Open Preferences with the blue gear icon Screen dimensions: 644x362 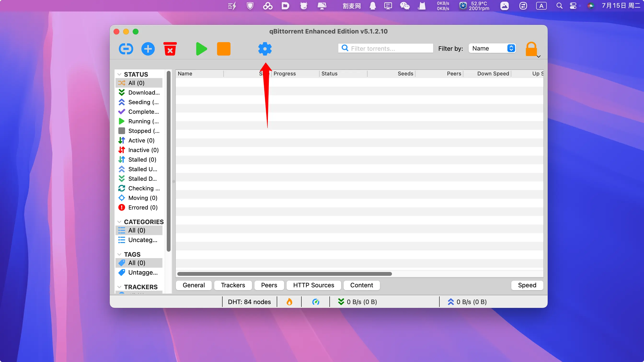pos(265,49)
